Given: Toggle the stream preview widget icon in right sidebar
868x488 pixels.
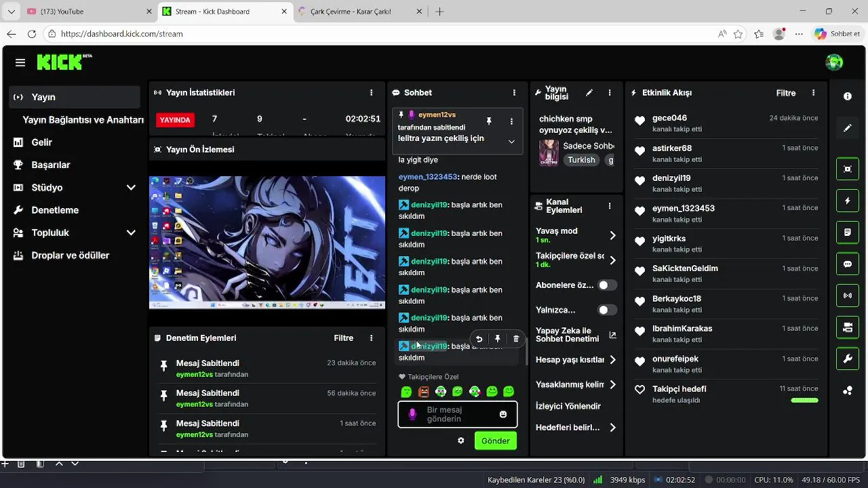Looking at the screenshot, I should pyautogui.click(x=848, y=169).
